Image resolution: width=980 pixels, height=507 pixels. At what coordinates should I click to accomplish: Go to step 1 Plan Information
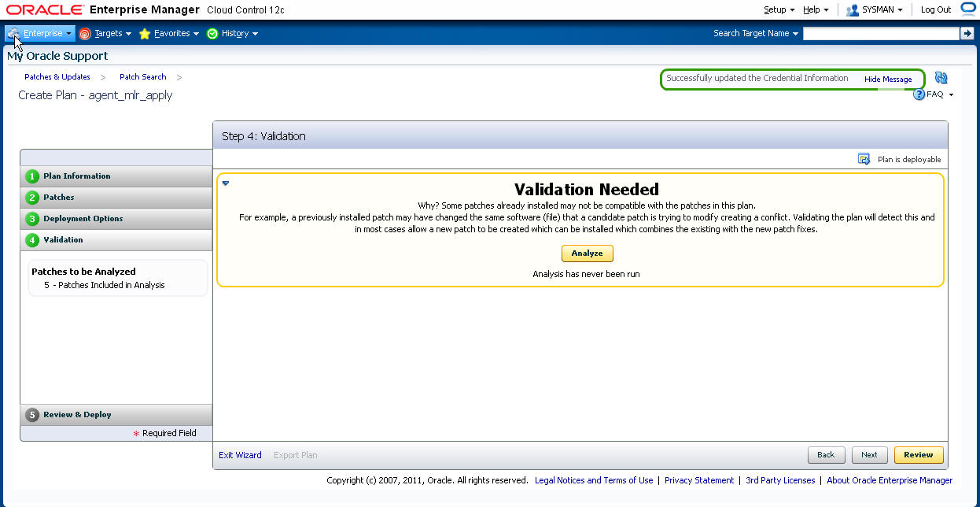pyautogui.click(x=116, y=176)
